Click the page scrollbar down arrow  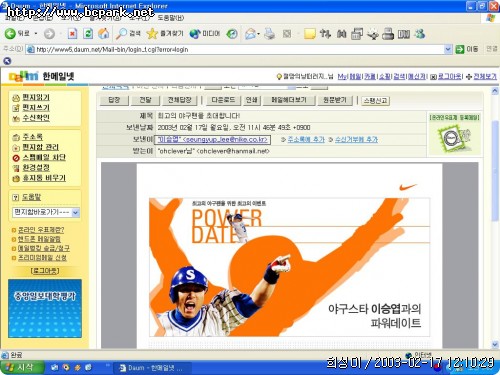(495, 344)
